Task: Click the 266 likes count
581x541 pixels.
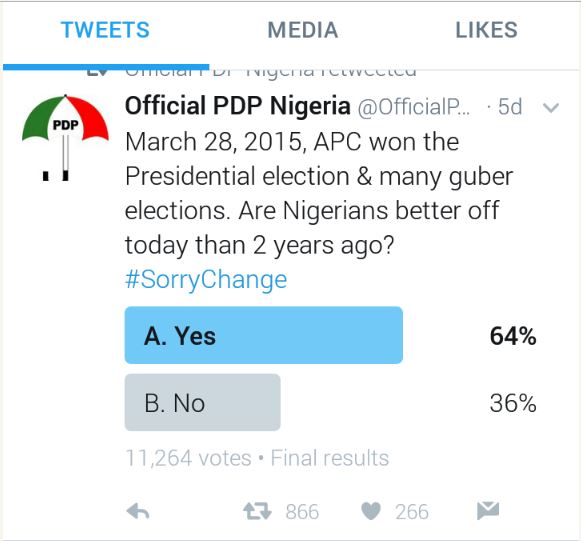Action: click(412, 512)
